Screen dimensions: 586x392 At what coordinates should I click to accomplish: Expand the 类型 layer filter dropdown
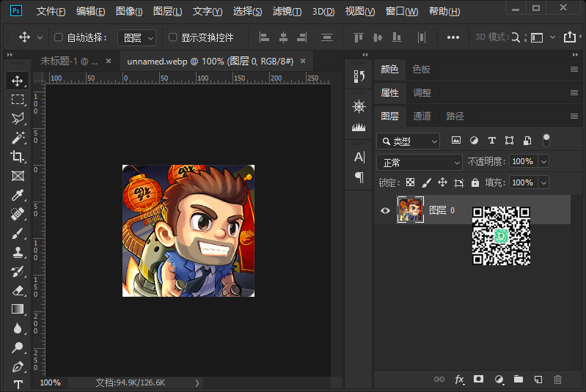(x=408, y=141)
